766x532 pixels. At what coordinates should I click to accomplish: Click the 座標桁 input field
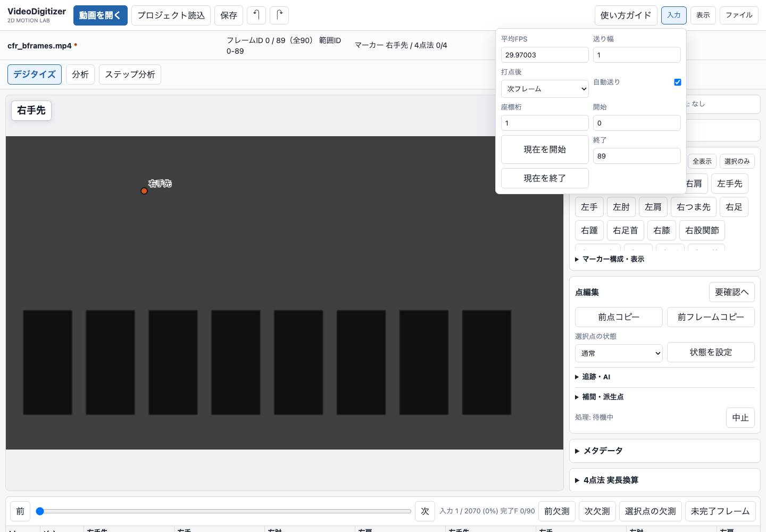click(x=545, y=123)
